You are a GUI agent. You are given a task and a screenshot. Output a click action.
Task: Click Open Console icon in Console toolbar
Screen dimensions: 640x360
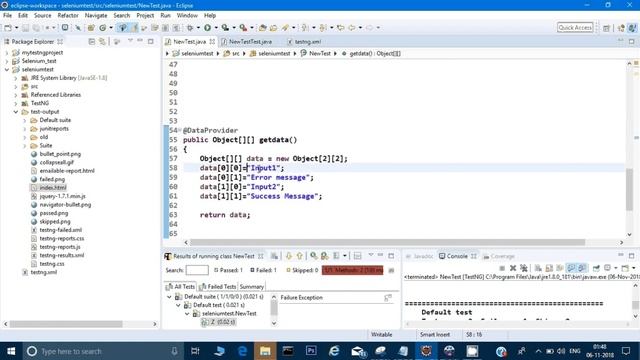click(625, 268)
